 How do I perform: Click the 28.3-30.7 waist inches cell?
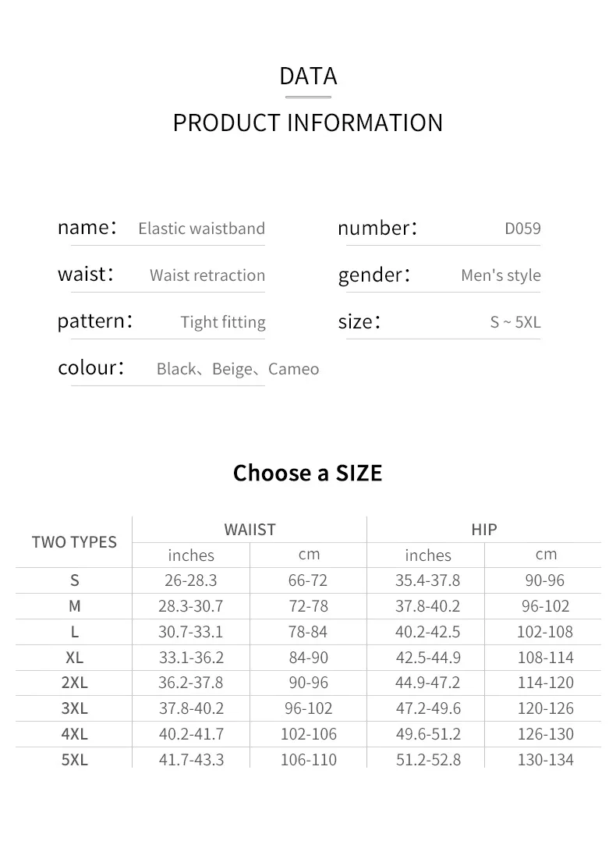(191, 606)
